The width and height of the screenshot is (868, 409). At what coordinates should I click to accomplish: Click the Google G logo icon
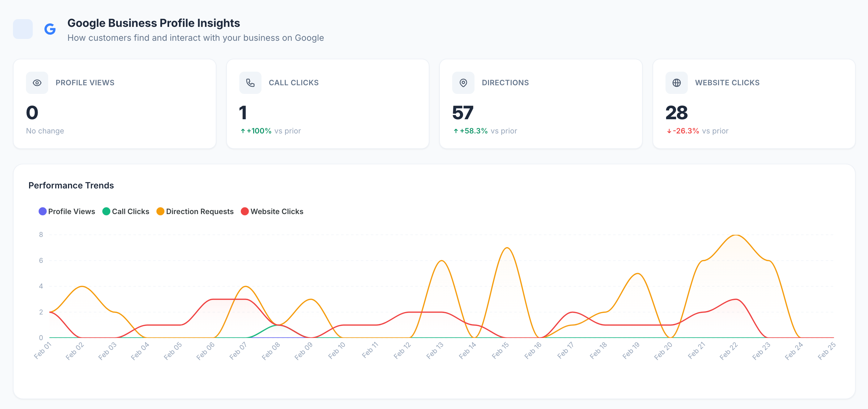pyautogui.click(x=50, y=29)
